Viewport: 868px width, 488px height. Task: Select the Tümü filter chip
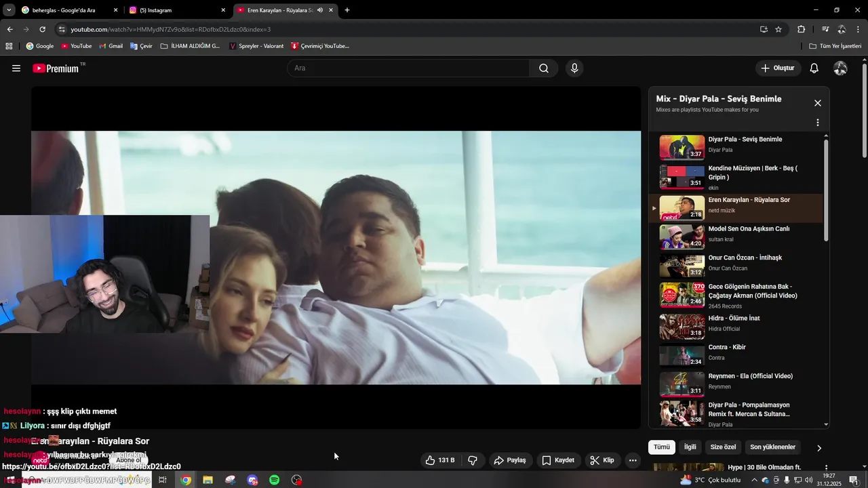point(662,447)
